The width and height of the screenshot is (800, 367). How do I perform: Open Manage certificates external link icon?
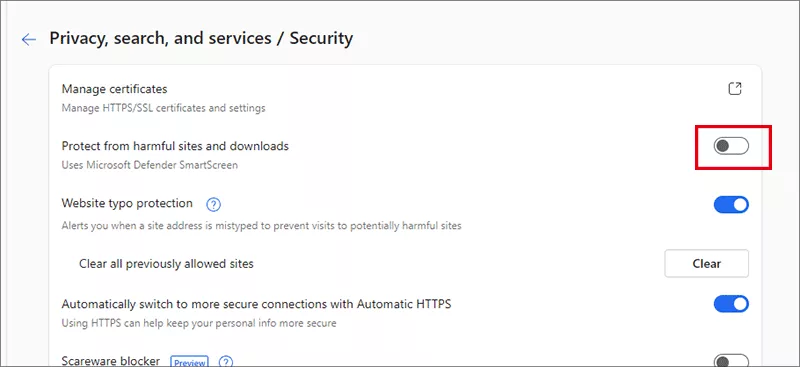coord(735,88)
